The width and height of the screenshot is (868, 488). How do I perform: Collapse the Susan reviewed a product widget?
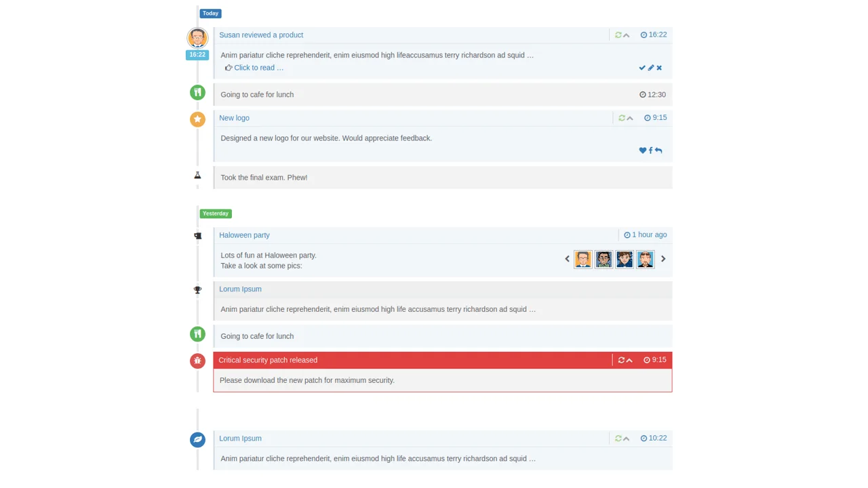pos(627,35)
